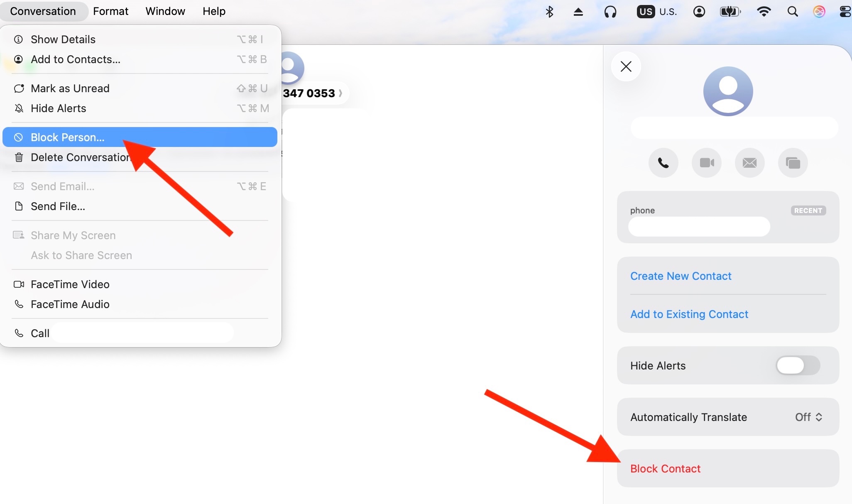Open the Wi-Fi status menu

point(764,12)
